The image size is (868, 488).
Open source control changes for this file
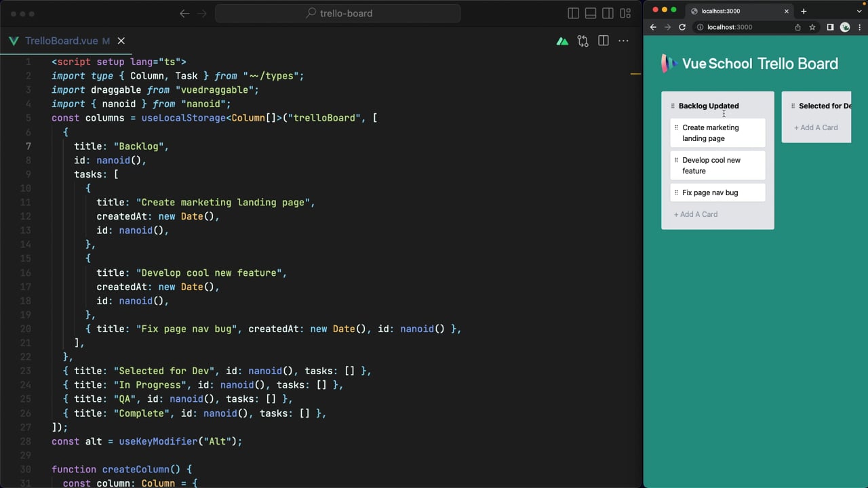pyautogui.click(x=583, y=41)
